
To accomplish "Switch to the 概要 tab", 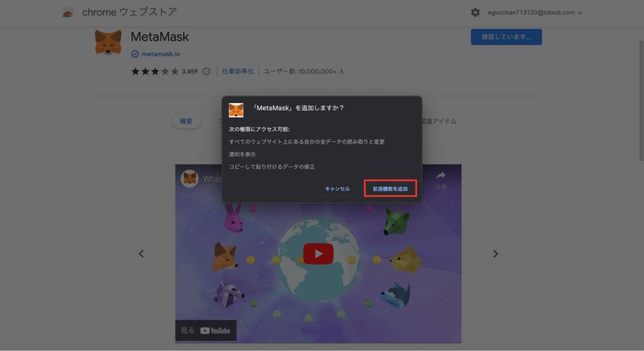I will coord(186,121).
